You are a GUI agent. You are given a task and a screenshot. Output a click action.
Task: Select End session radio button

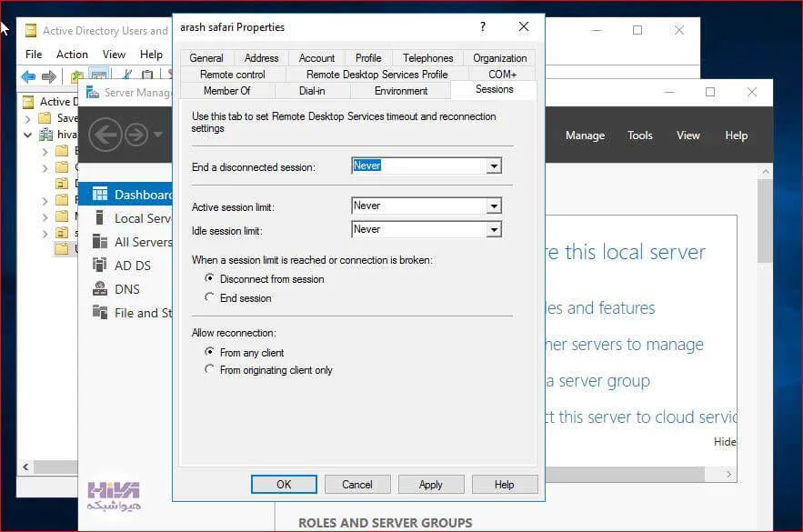209,297
